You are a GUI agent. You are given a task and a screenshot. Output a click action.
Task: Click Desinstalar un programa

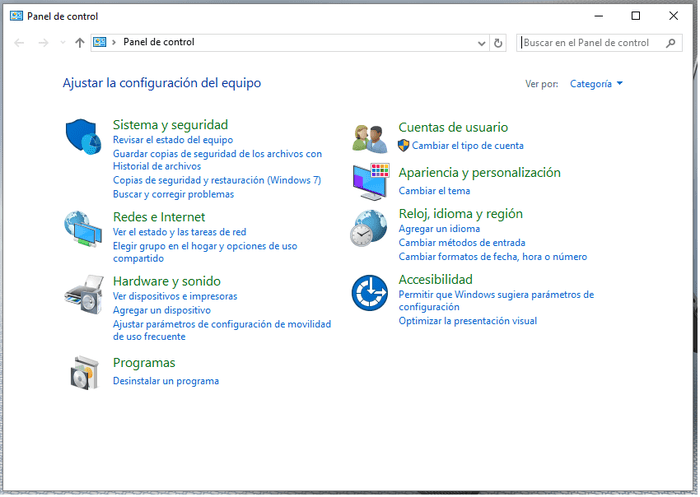coord(166,381)
